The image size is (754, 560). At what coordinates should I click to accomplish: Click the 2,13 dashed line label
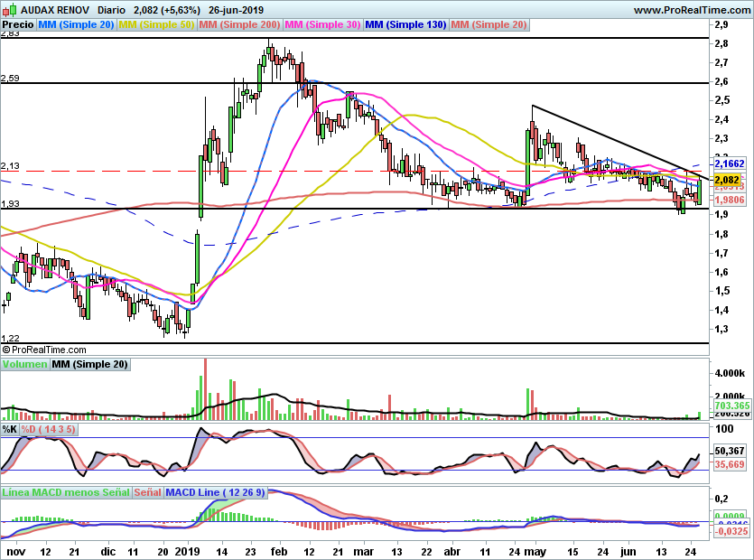(10, 166)
